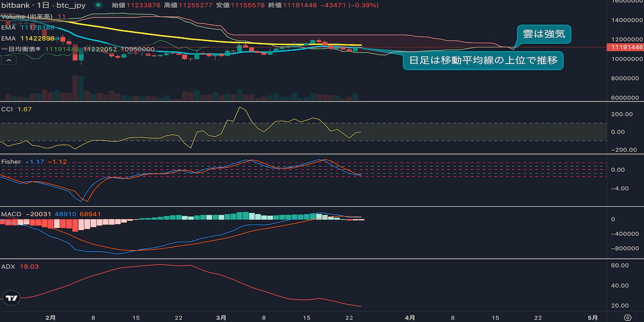This screenshot has height=322, width=644.
Task: Click the 2月 date on time axis
Action: 50,317
